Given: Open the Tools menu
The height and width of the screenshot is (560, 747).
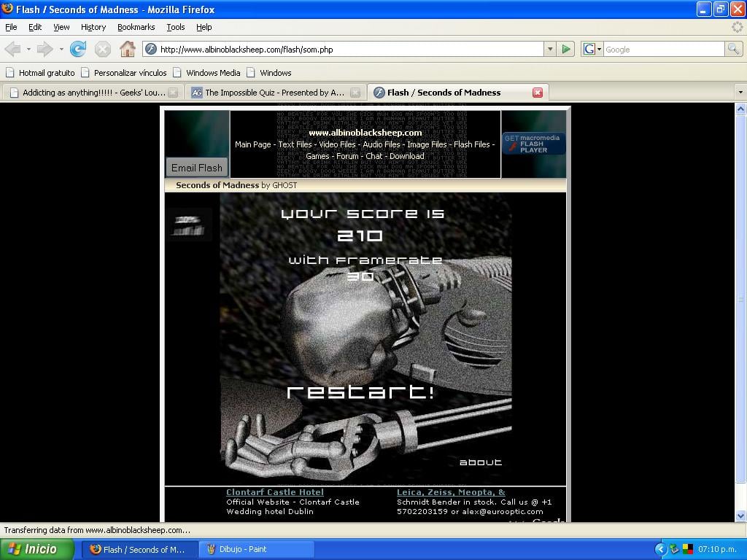Looking at the screenshot, I should (176, 27).
